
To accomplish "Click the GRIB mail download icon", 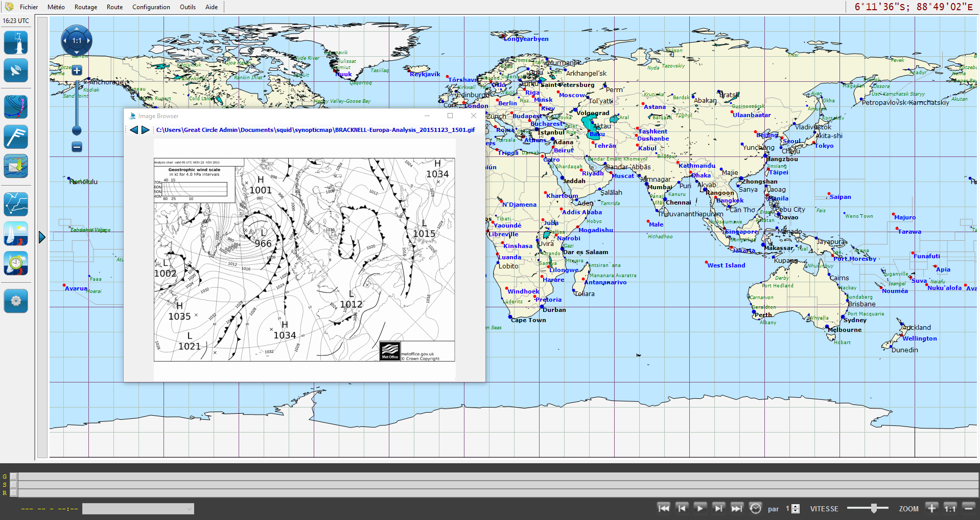I will [16, 167].
